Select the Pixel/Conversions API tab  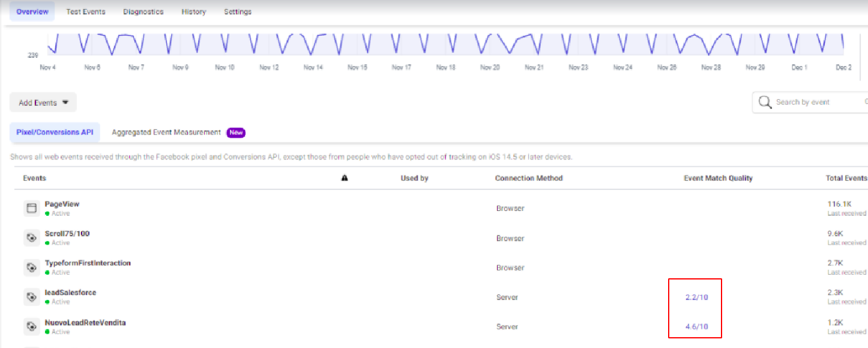[x=55, y=132]
